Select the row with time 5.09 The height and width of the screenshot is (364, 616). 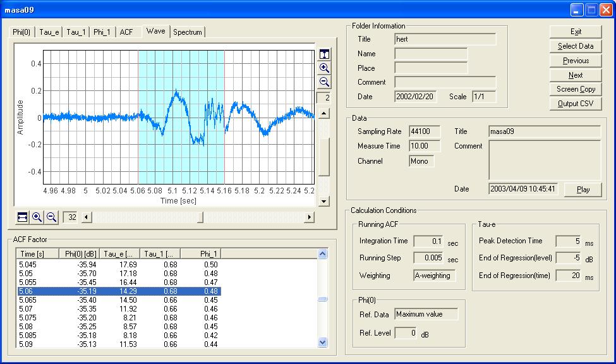click(x=119, y=344)
